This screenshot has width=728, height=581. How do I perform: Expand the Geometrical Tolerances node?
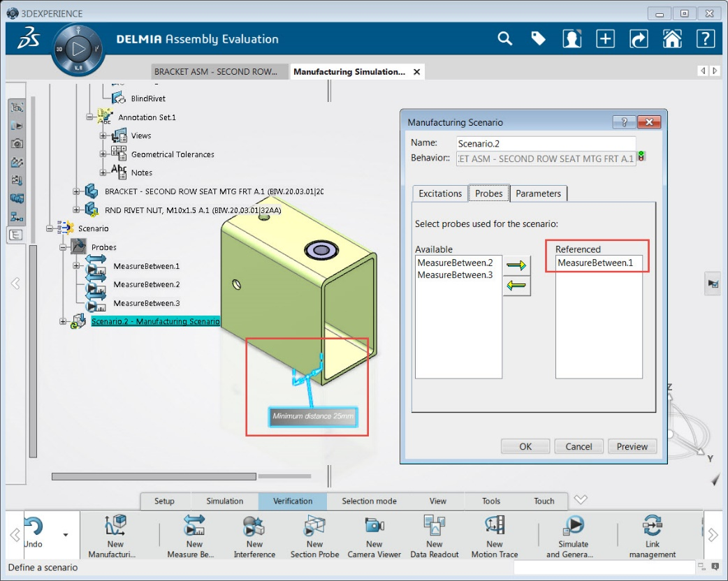point(103,154)
